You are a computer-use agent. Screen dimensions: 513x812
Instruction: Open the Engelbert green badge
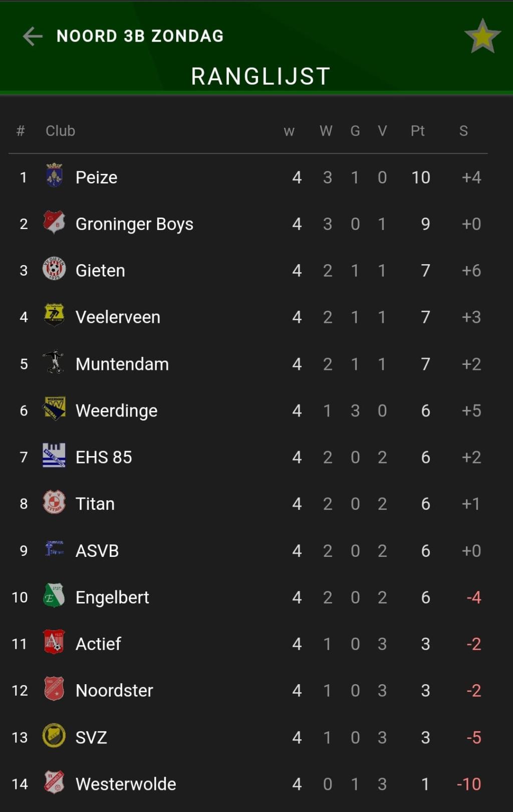(54, 595)
